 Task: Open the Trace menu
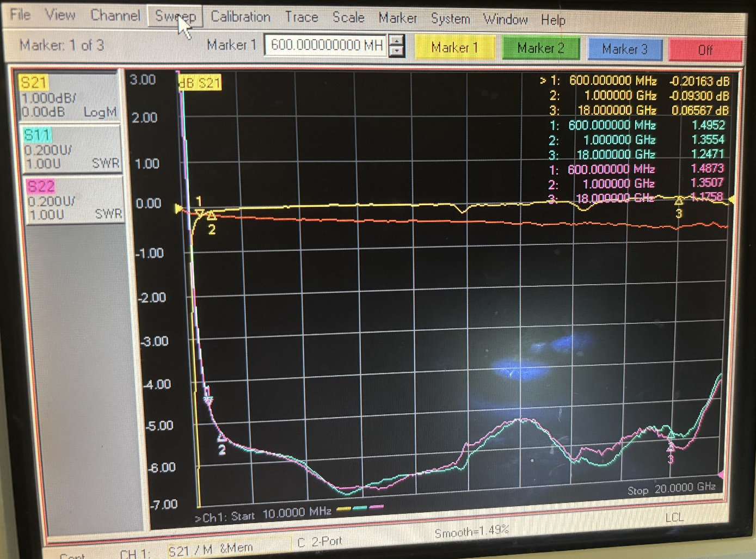click(x=302, y=18)
